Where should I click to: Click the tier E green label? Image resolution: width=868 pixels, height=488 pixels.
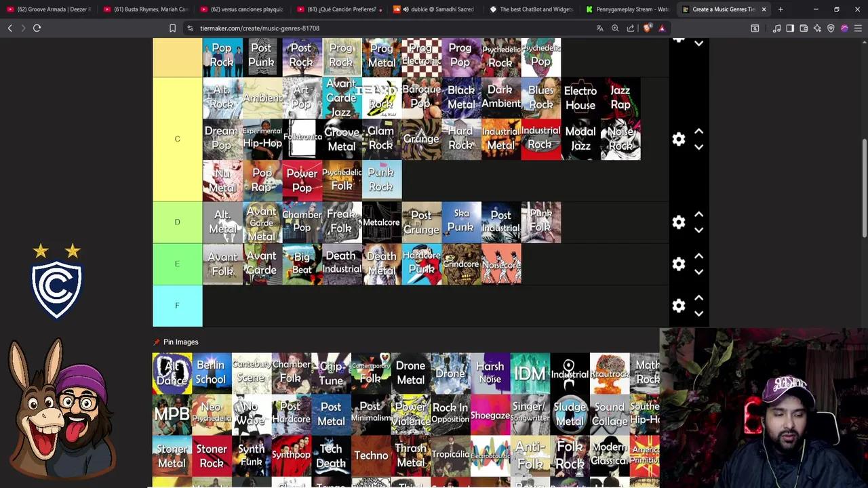pos(177,264)
